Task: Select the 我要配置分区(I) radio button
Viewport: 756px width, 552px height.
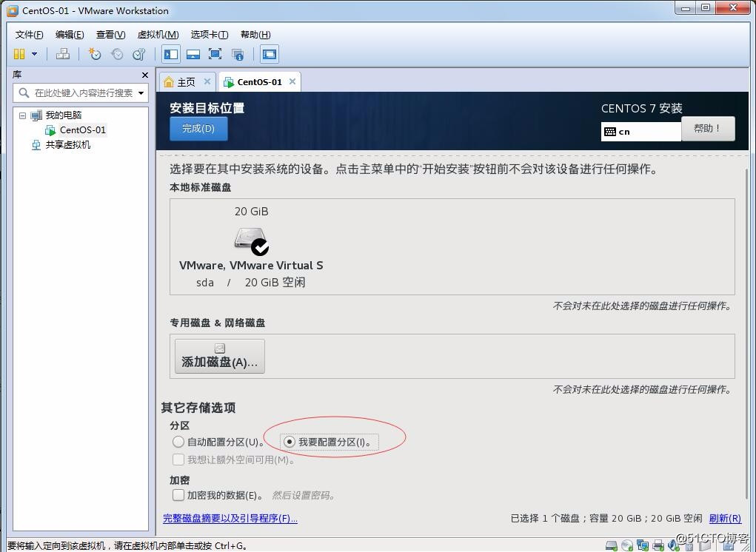Action: (x=290, y=442)
